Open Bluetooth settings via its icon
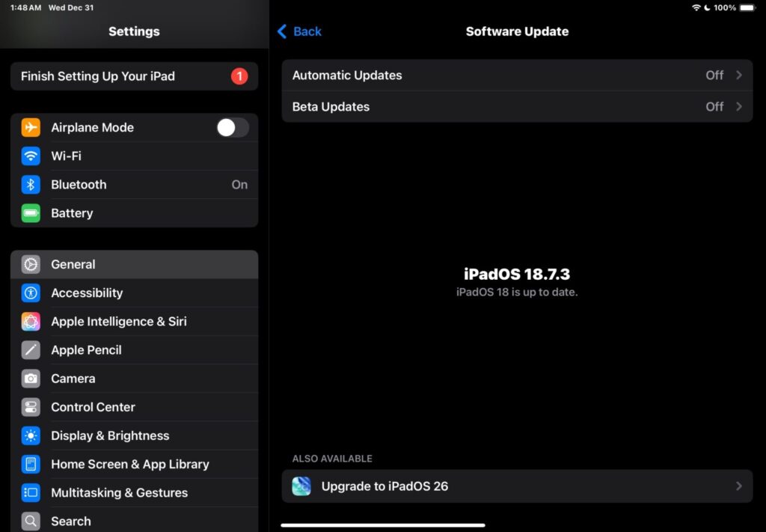 [x=31, y=184]
